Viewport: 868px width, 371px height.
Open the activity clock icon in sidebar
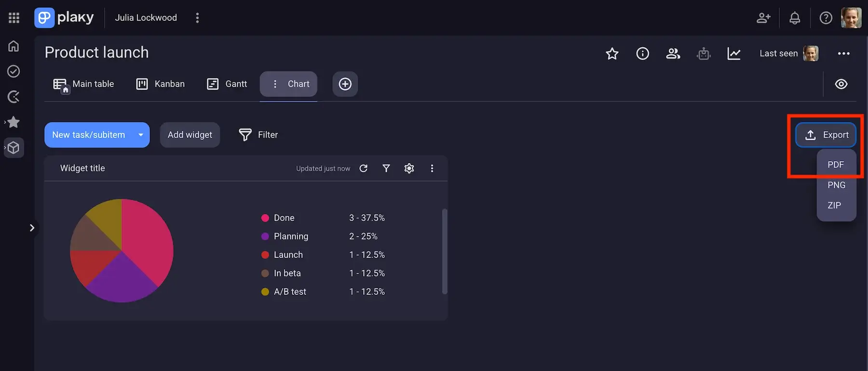tap(14, 97)
